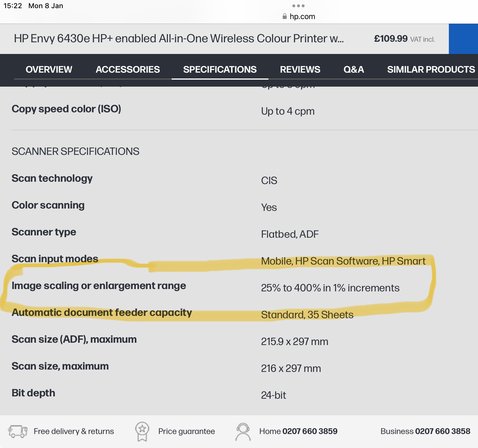Image resolution: width=478 pixels, height=448 pixels.
Task: Click the price guarantee ribbon badge icon
Action: point(143,431)
